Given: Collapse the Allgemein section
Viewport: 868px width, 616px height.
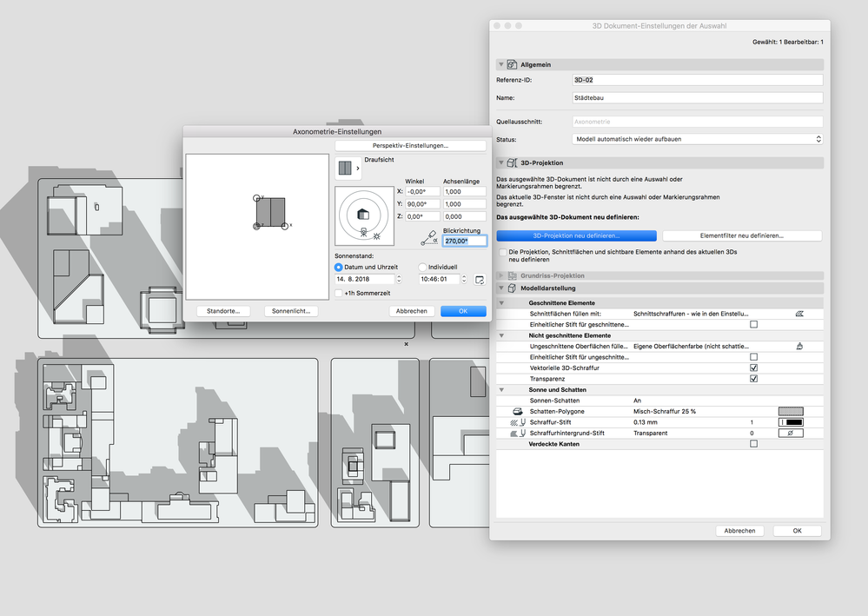Looking at the screenshot, I should click(x=501, y=65).
